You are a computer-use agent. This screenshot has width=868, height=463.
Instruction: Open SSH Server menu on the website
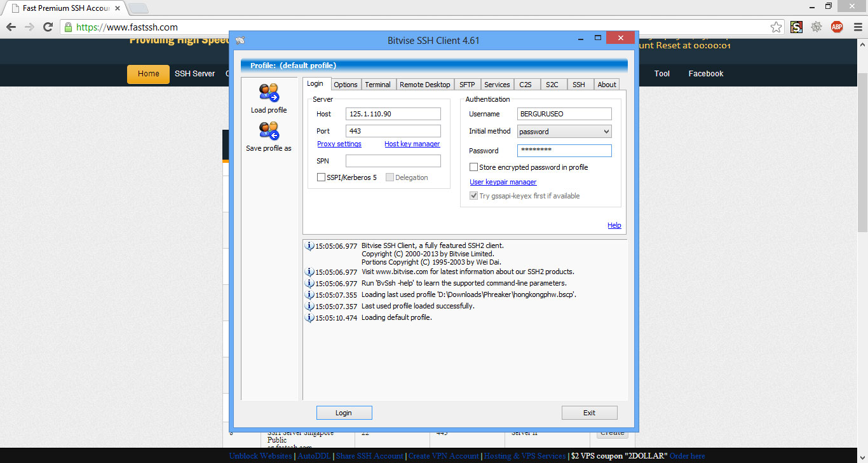pyautogui.click(x=195, y=74)
